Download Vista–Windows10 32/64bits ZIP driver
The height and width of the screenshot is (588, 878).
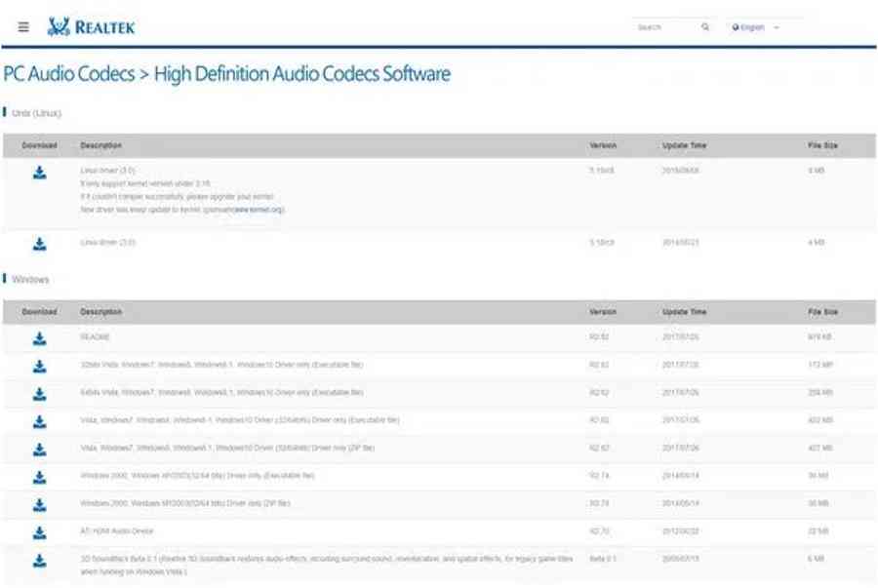point(40,450)
